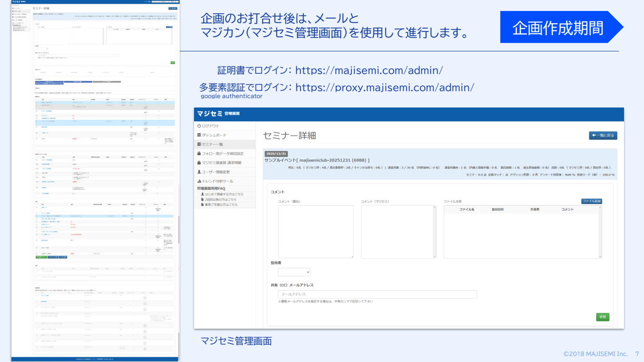Image resolution: width=644 pixels, height=362 pixels.
Task: Click the person icon beside はじめて開催する方はこちら
Action: 203,194
